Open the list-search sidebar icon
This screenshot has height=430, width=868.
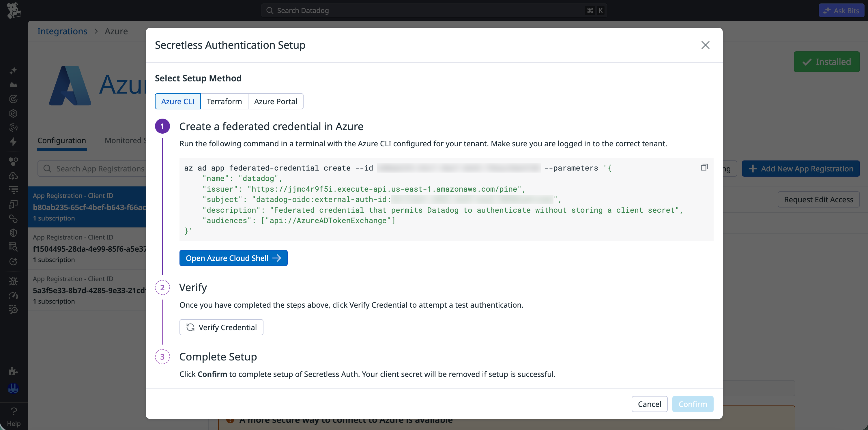pos(13,309)
